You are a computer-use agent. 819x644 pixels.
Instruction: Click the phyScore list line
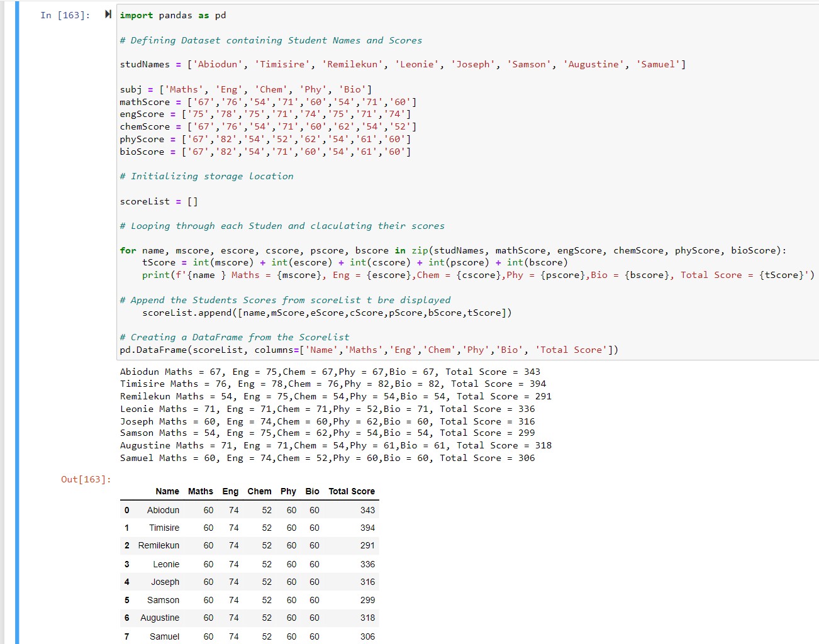pyautogui.click(x=265, y=139)
